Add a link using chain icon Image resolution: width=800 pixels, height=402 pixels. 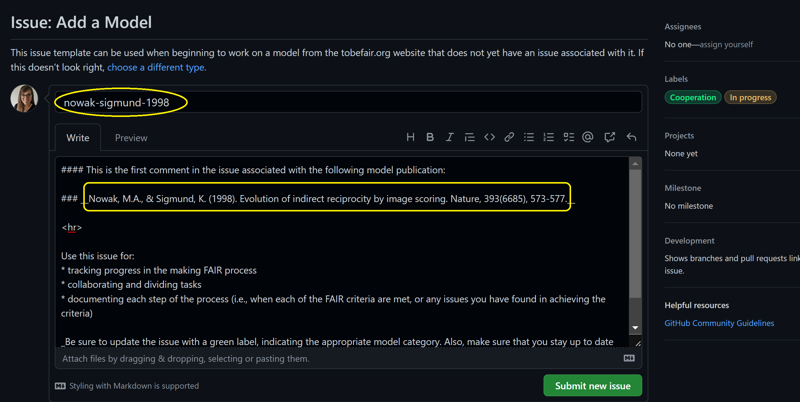(509, 137)
